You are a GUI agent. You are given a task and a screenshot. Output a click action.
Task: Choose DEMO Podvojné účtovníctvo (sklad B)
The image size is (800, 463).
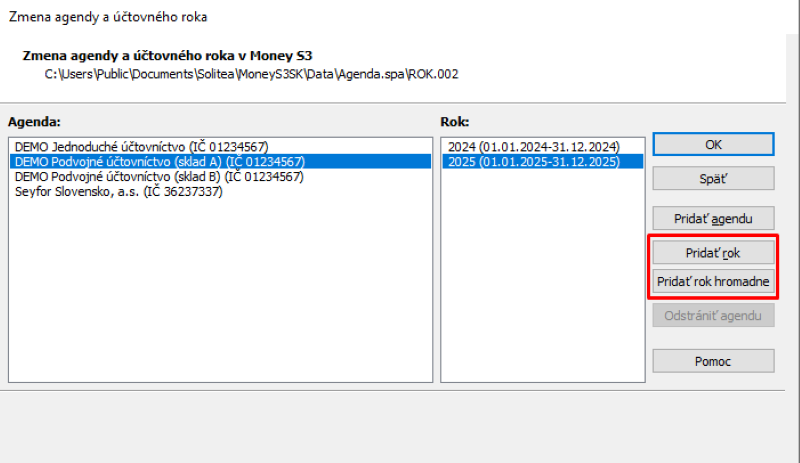pos(158,176)
